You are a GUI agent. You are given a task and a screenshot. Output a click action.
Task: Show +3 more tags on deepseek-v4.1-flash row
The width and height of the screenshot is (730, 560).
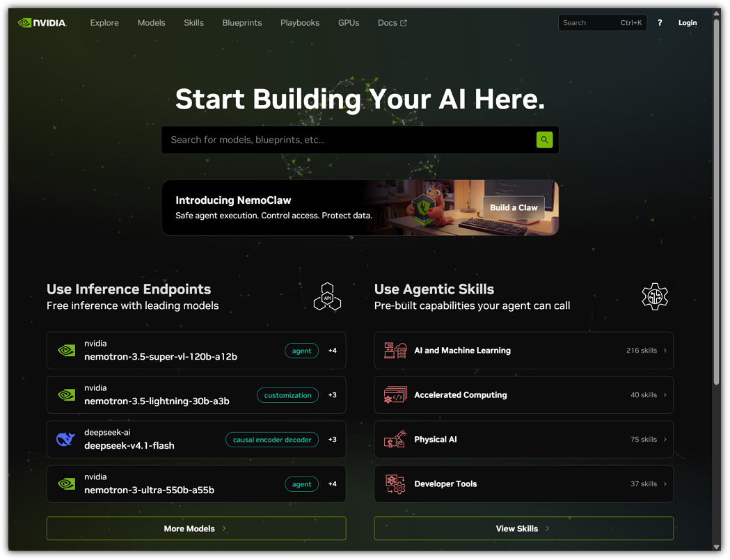333,440
